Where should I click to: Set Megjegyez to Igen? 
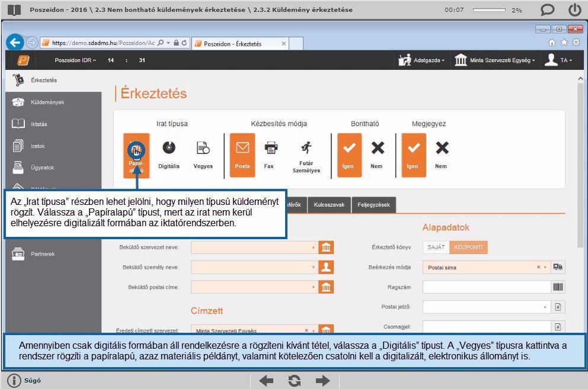point(414,156)
